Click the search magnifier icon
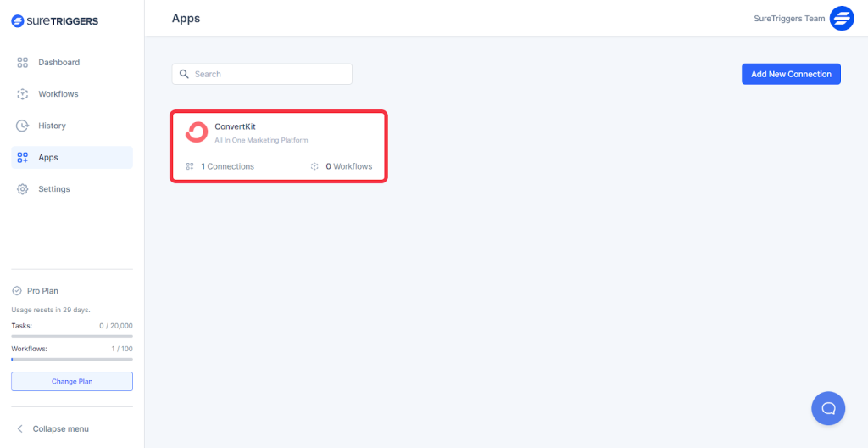The height and width of the screenshot is (448, 868). point(184,75)
